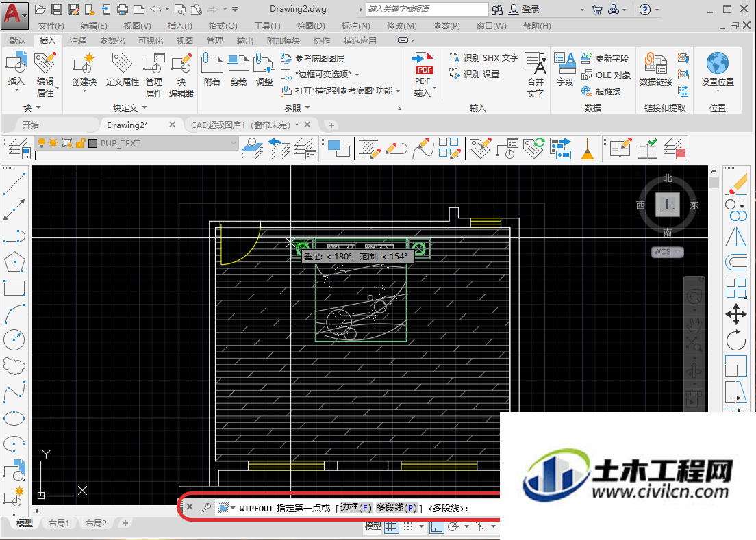This screenshot has height=540, width=756.
Task: Expand the ribbon display options dropdown
Action: [412, 40]
